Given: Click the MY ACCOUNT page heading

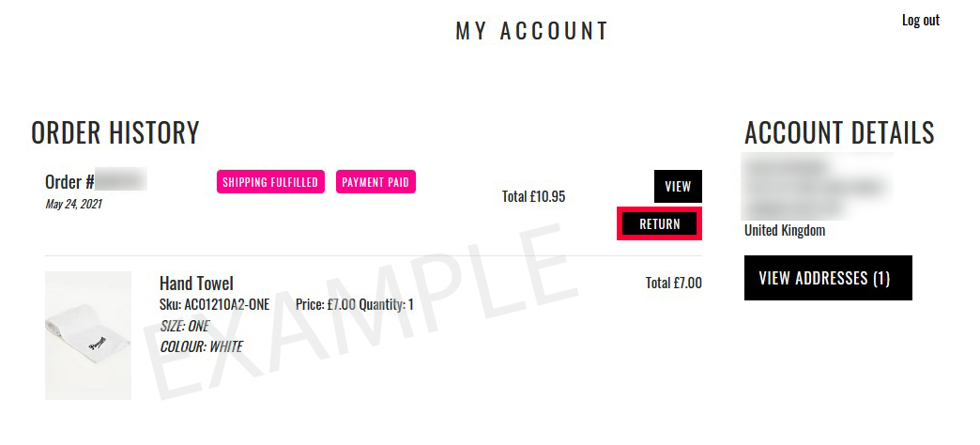Looking at the screenshot, I should tap(532, 31).
